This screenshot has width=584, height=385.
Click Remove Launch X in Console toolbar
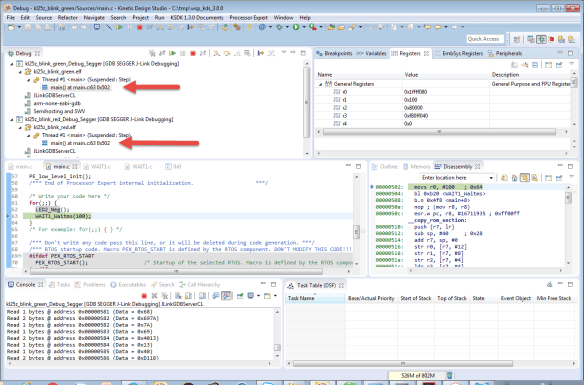pyautogui.click(x=154, y=296)
